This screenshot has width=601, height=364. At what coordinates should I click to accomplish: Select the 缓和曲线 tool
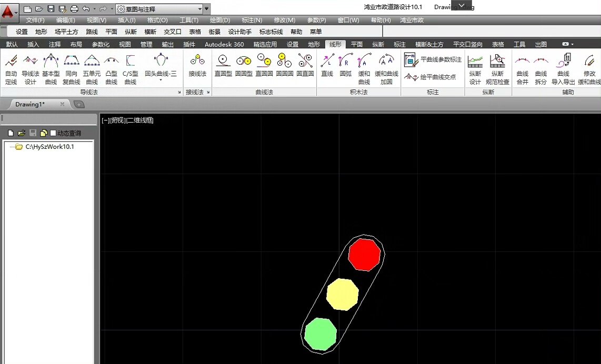364,69
